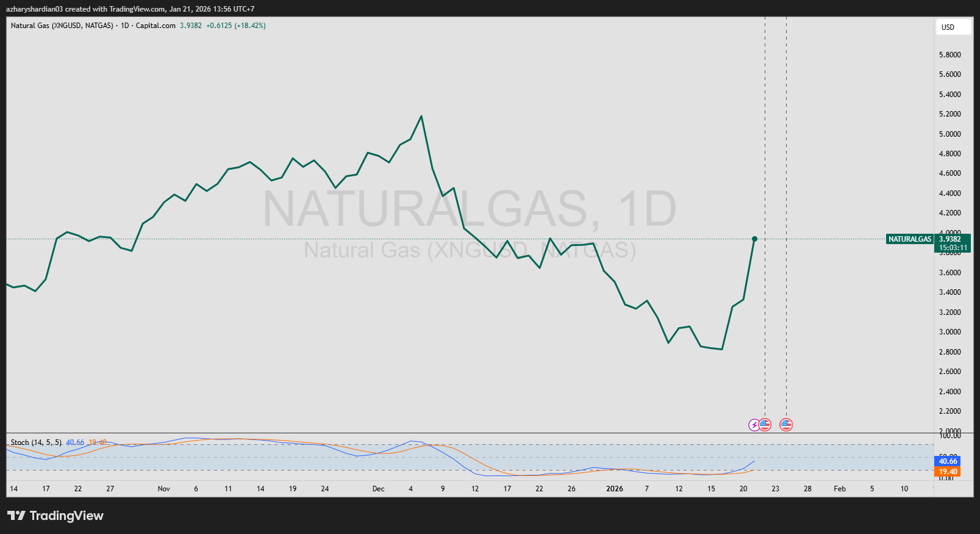Click the green NATURALGAS price label tag

tap(909, 239)
